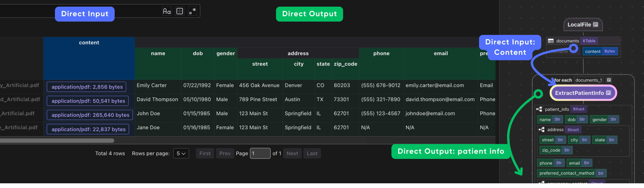The height and width of the screenshot is (188, 644).
Task: Go to the Next page
Action: tap(292, 153)
